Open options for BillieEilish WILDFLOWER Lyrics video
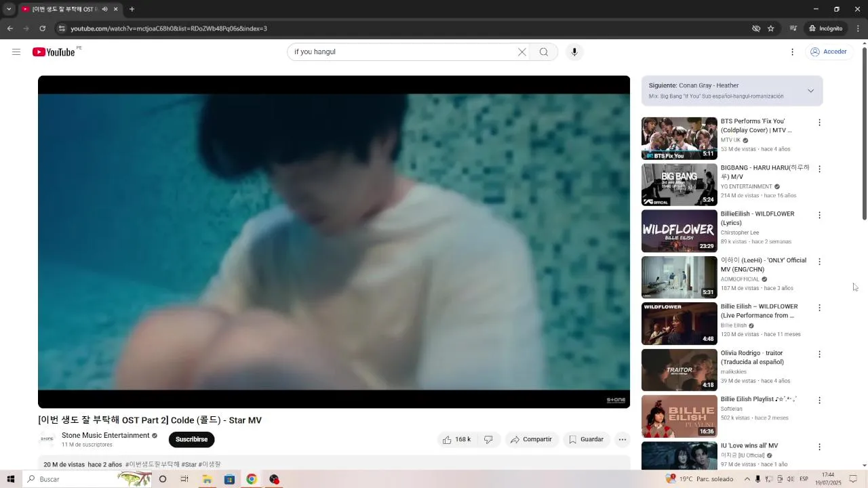The height and width of the screenshot is (488, 868). [819, 215]
